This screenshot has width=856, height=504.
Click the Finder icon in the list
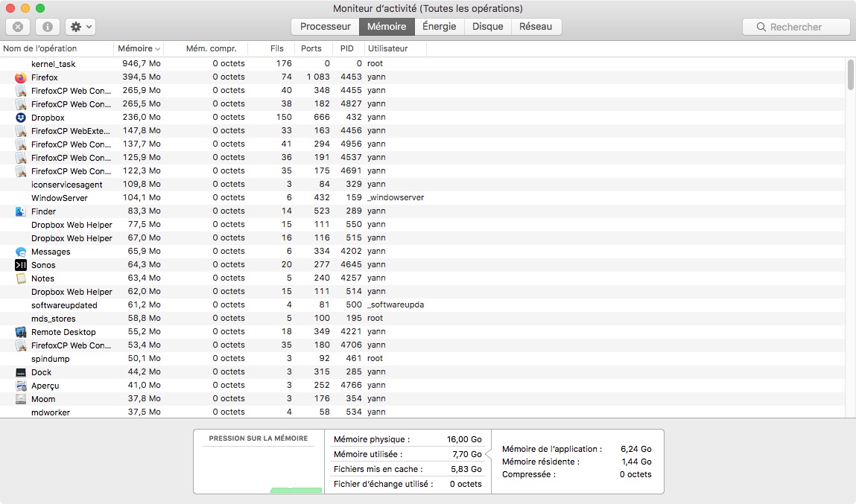click(20, 211)
